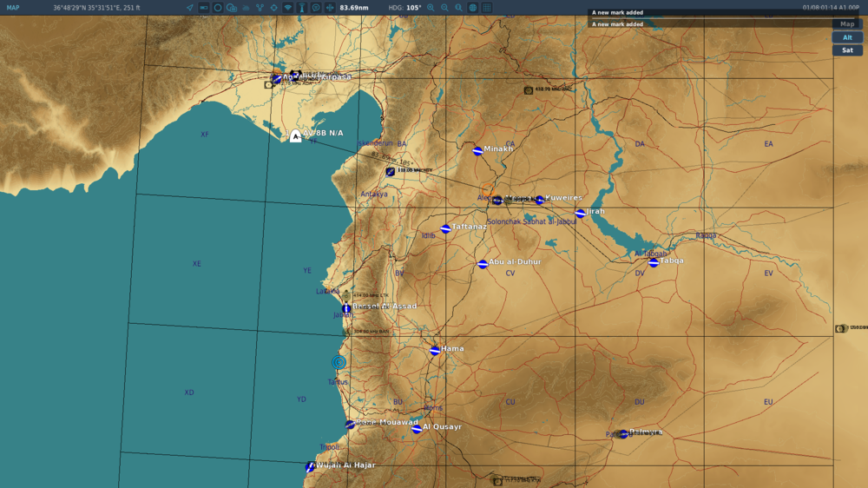Click the Raqqa city label
The width and height of the screenshot is (868, 488).
click(706, 235)
